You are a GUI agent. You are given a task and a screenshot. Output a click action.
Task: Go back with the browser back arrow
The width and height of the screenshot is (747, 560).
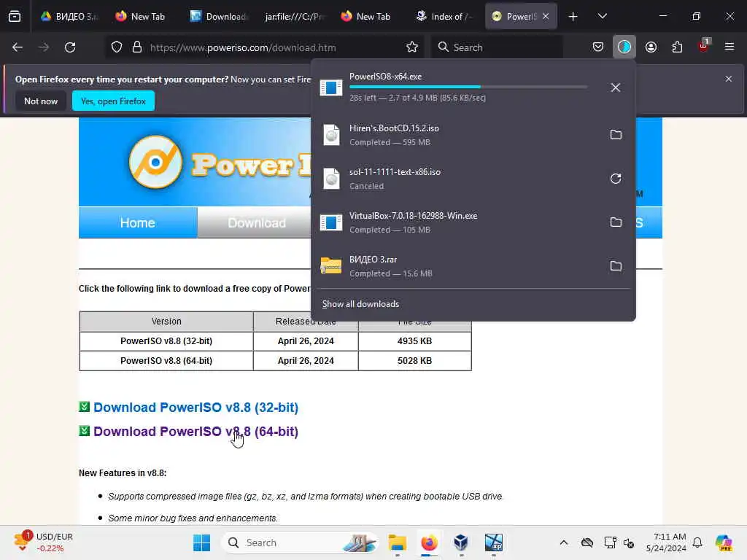point(18,47)
